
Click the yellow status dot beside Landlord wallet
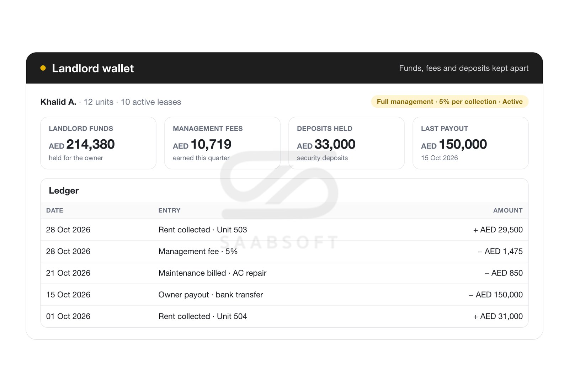43,68
